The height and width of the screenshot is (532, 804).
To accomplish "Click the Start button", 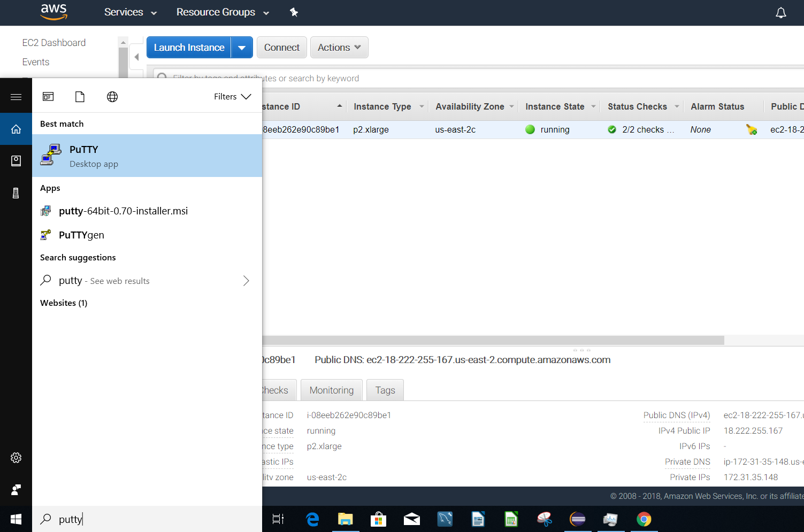I will pyautogui.click(x=16, y=519).
